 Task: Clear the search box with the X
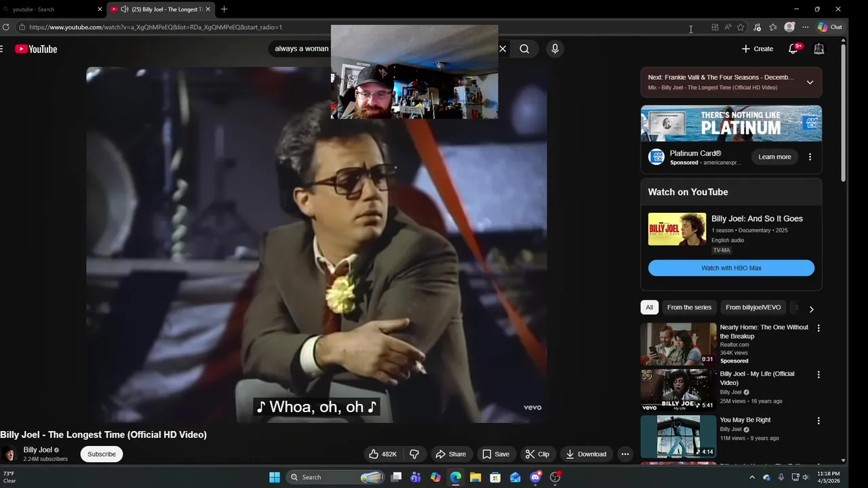[502, 49]
